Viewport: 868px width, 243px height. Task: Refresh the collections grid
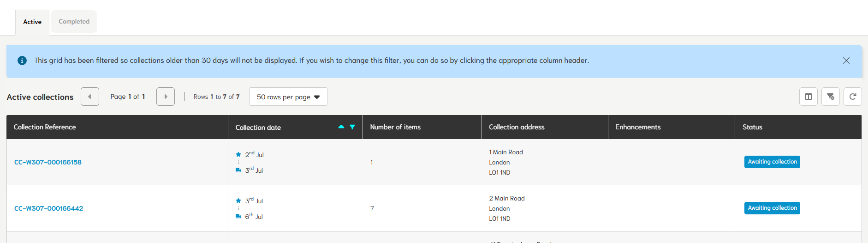click(853, 97)
